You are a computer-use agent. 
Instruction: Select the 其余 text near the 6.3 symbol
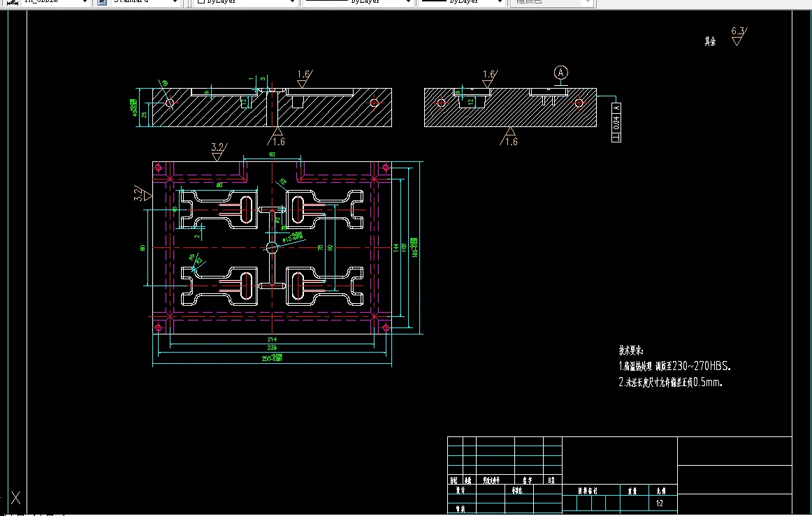pos(710,41)
